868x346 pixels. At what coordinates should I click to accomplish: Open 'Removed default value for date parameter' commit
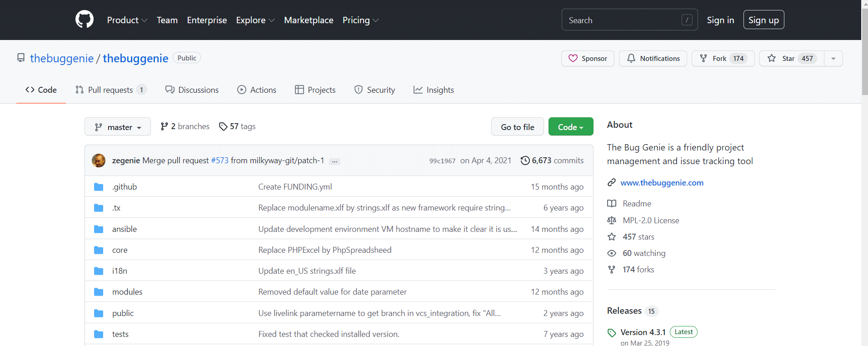(333, 292)
